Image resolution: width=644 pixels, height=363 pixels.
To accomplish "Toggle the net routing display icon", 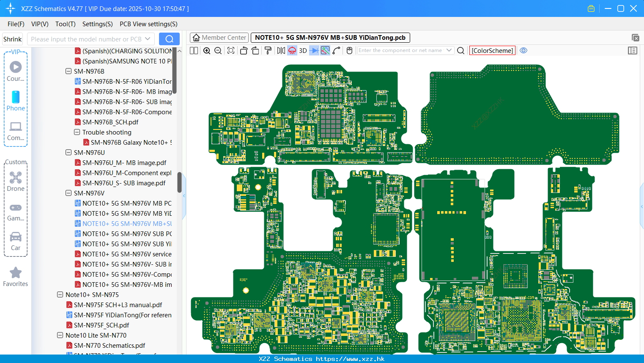I will click(x=325, y=50).
